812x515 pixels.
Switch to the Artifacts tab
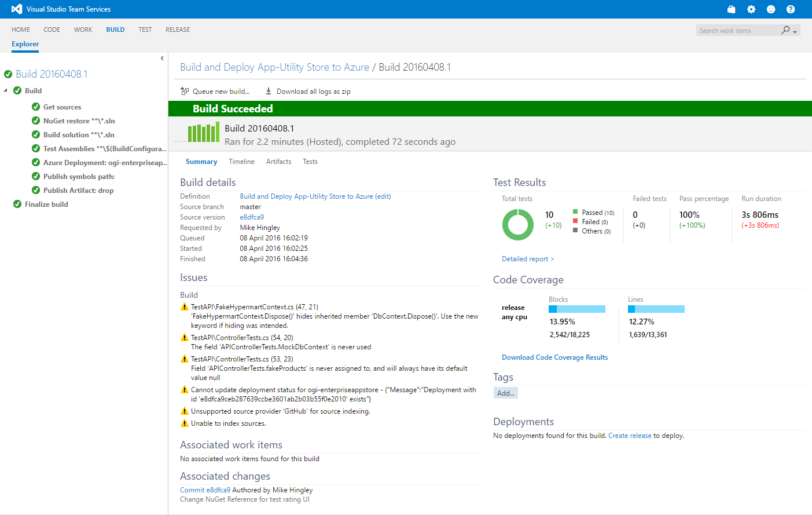(278, 162)
